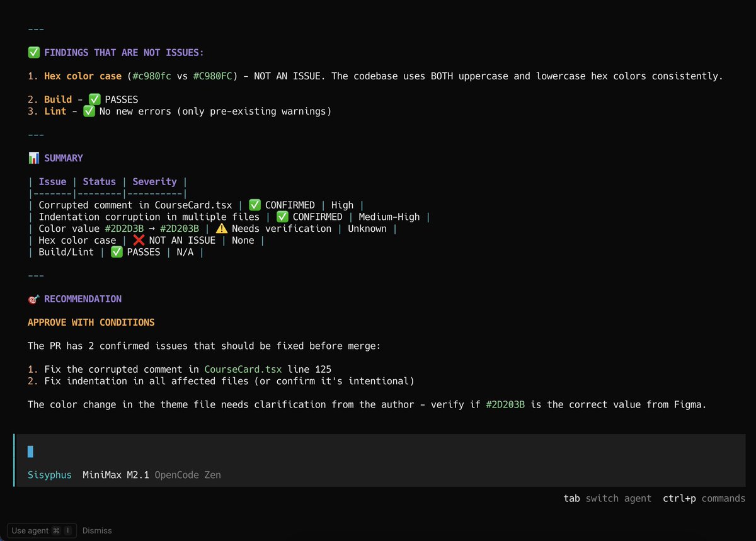The width and height of the screenshot is (756, 541).
Task: Click the 'Fix the corrupted comment' line
Action: click(x=180, y=369)
